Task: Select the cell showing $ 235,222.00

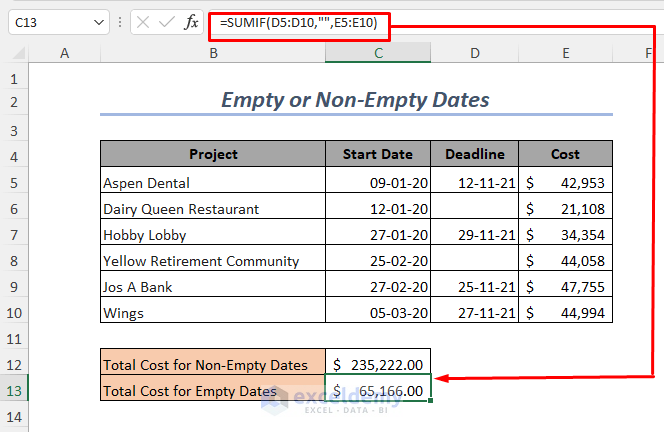Action: (378, 365)
